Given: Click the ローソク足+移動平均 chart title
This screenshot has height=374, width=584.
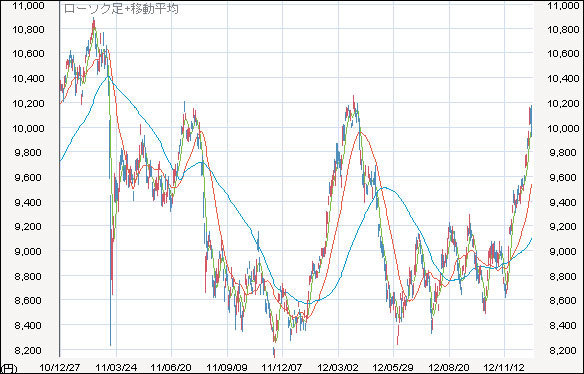Looking at the screenshot, I should pyautogui.click(x=121, y=9).
